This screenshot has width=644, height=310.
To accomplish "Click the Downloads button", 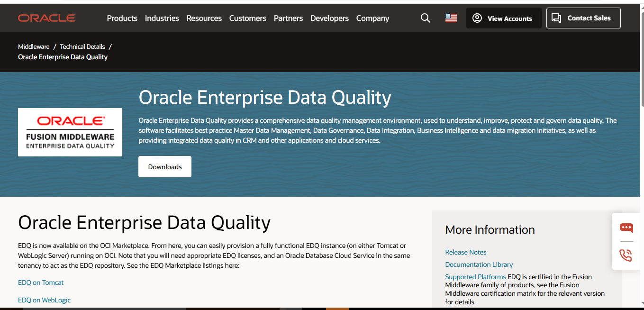I will pyautogui.click(x=164, y=166).
